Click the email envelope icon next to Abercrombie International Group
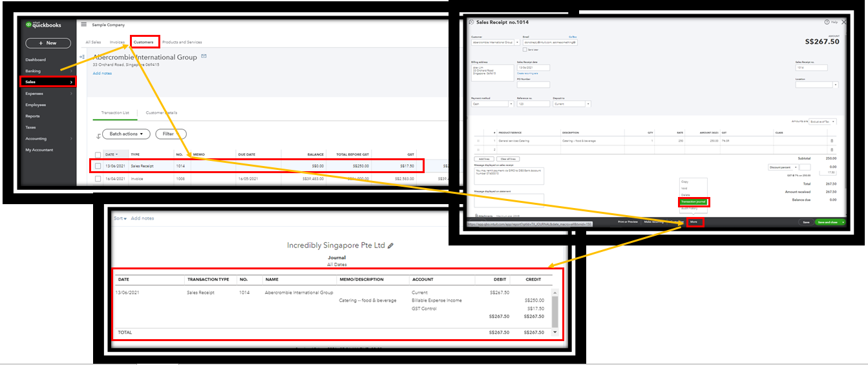Image resolution: width=868 pixels, height=365 pixels. pos(204,56)
